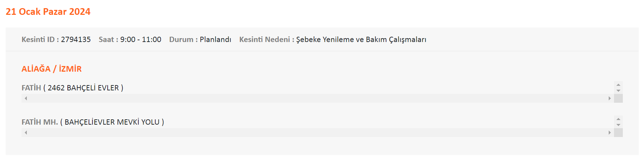Click the ALİAĞA / İZMİR region heading
This screenshot has width=644, height=161.
click(x=52, y=69)
